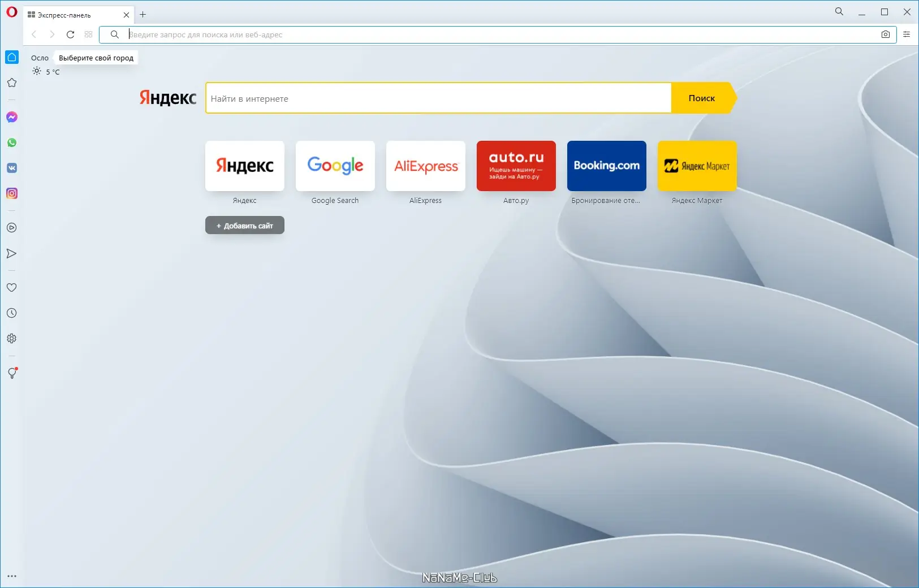Screen dimensions: 919x588
Task: Click the Добавить сайт button
Action: (x=245, y=226)
